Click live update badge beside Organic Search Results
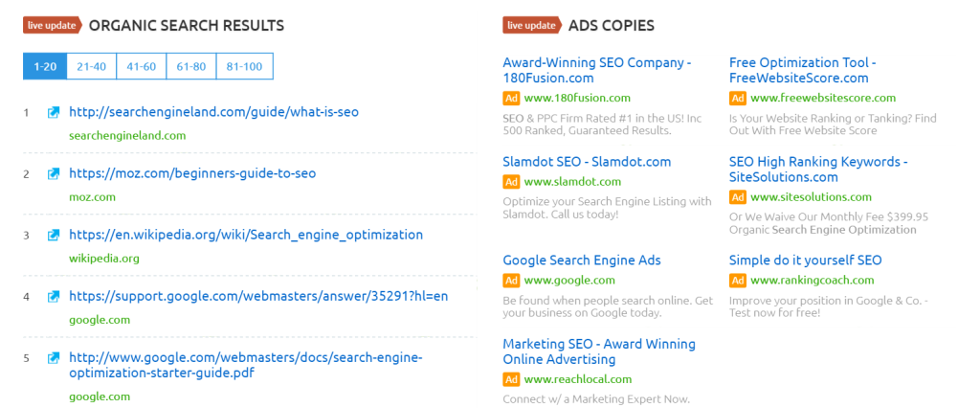 pos(53,25)
